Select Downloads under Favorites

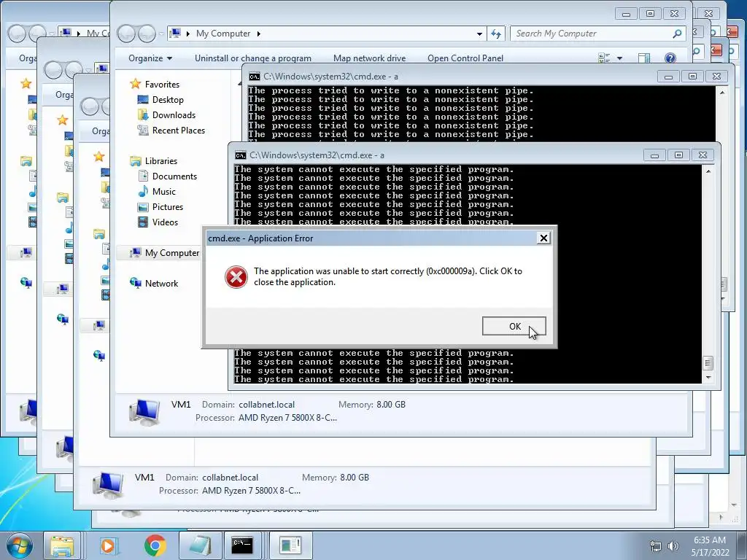(x=174, y=114)
